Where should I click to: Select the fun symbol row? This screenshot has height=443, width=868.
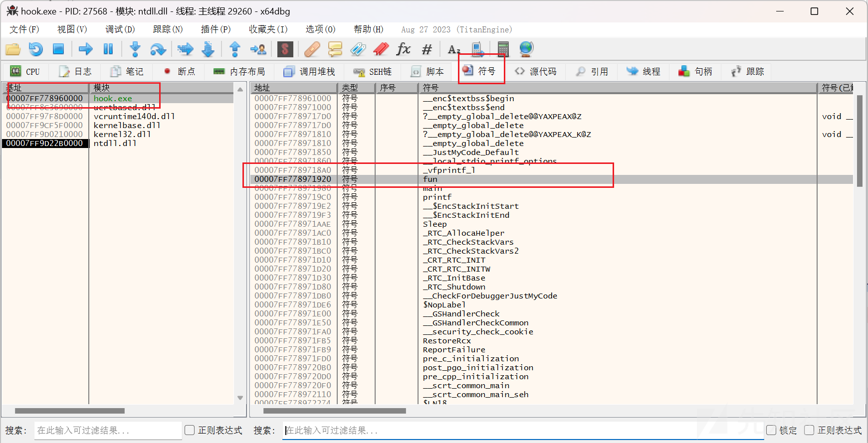(552, 179)
